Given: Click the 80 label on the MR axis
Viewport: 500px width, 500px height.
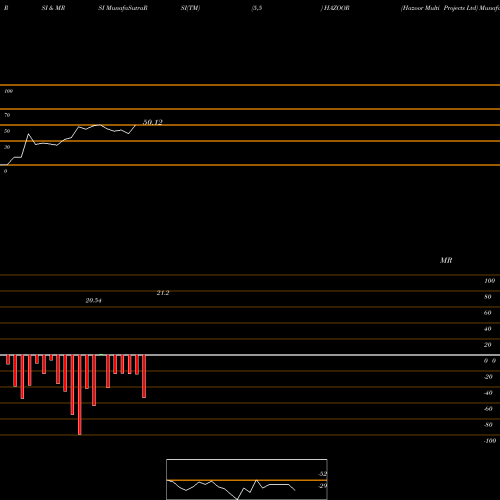Looking at the screenshot, I should (488, 297).
